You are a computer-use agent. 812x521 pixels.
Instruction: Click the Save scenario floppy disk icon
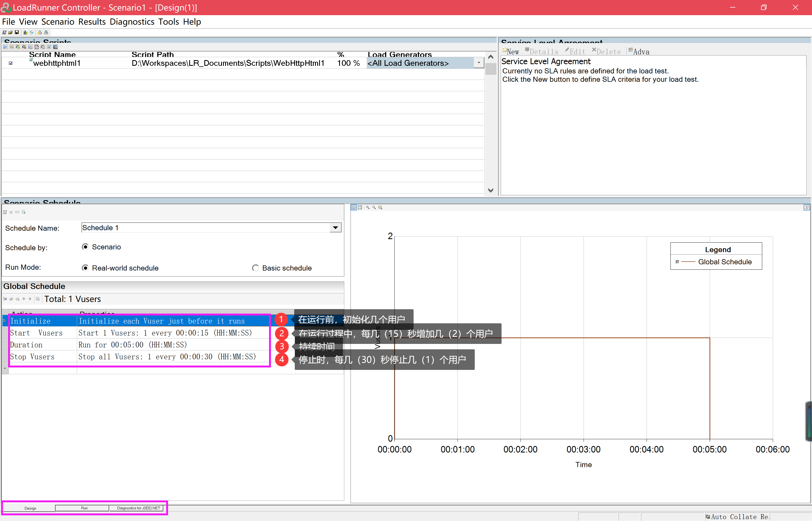(17, 32)
